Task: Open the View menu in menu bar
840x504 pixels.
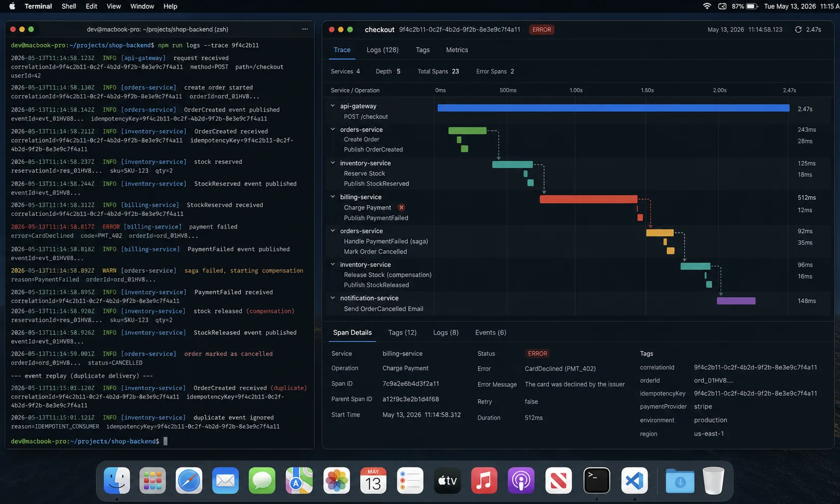Action: (x=114, y=6)
